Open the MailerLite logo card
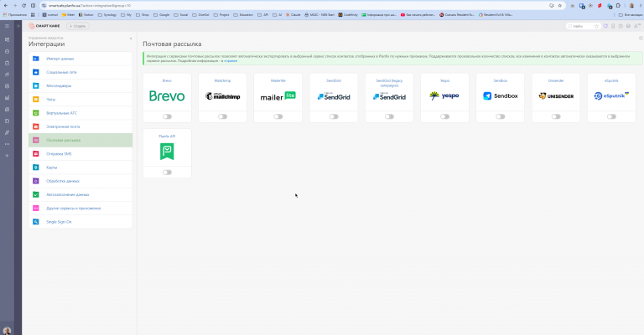The width and height of the screenshot is (644, 335). (278, 96)
